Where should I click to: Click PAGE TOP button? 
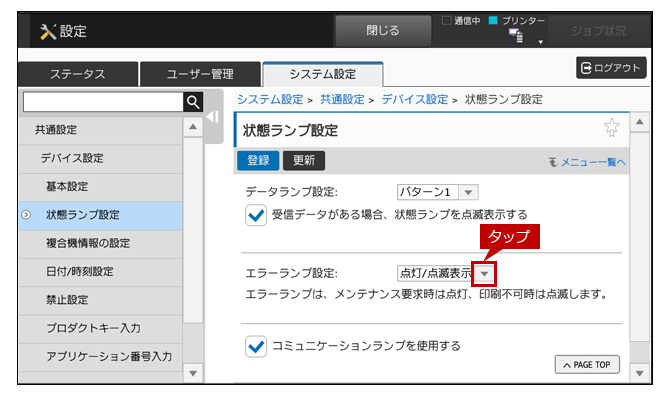coord(587,365)
